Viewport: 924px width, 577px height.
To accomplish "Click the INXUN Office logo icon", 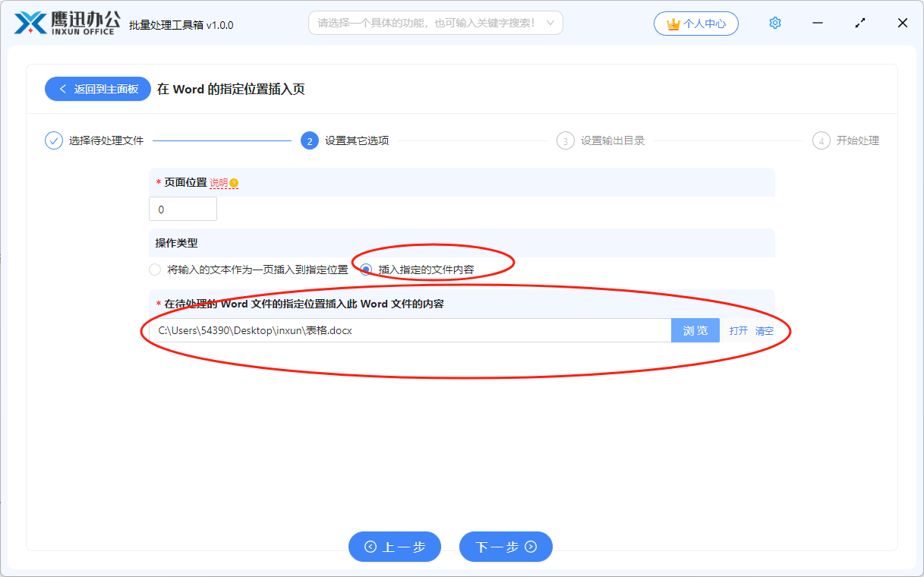I will [30, 24].
